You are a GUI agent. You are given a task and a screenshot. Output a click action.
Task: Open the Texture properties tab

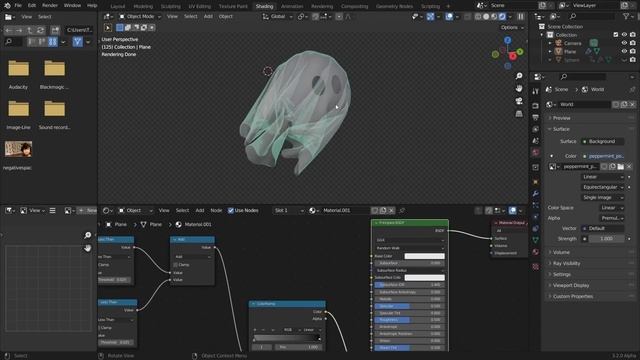tap(535, 267)
